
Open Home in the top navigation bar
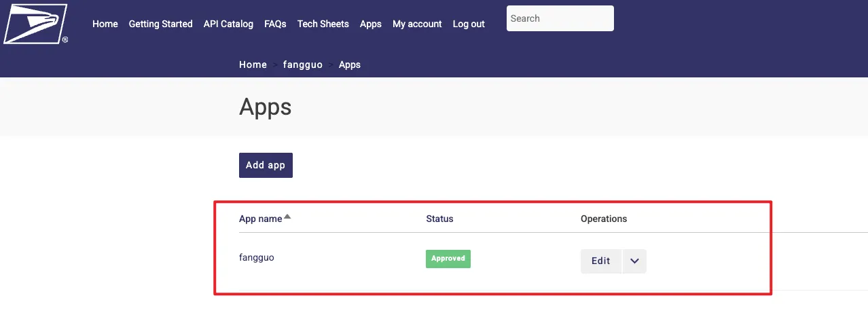(105, 24)
